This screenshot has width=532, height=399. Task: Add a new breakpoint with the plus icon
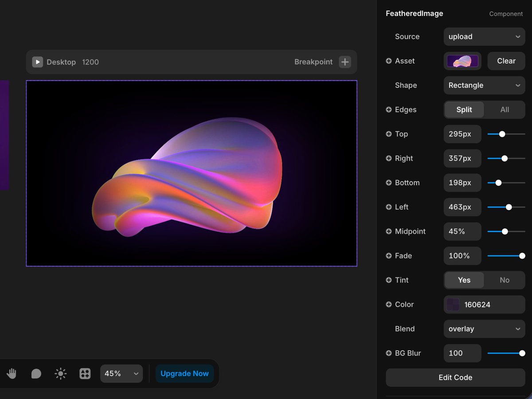point(344,62)
